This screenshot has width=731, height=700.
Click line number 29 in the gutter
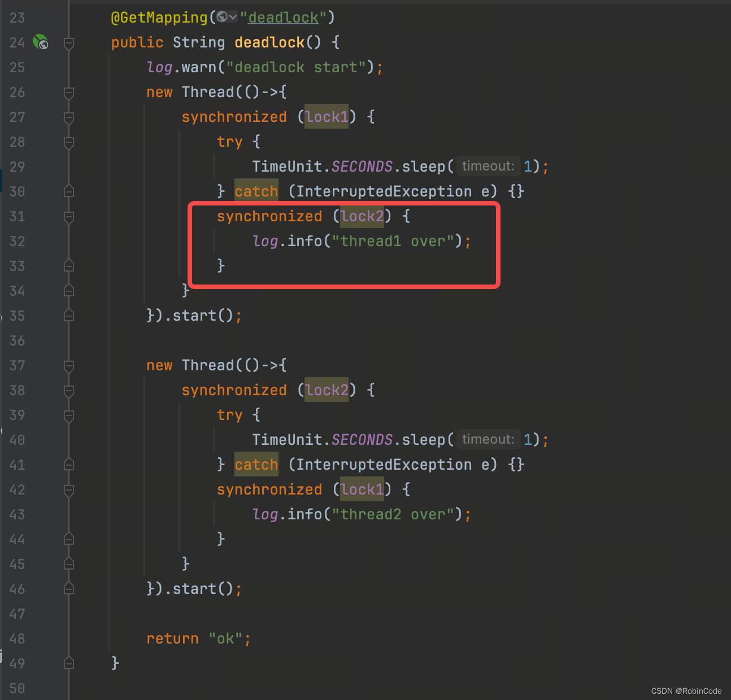[17, 167]
